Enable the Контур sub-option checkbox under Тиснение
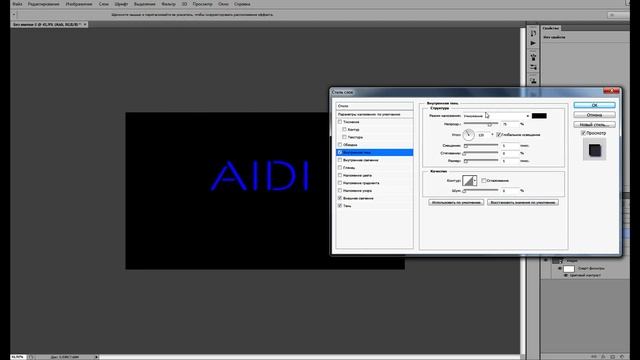Viewport: 640px width, 360px height. coord(344,129)
